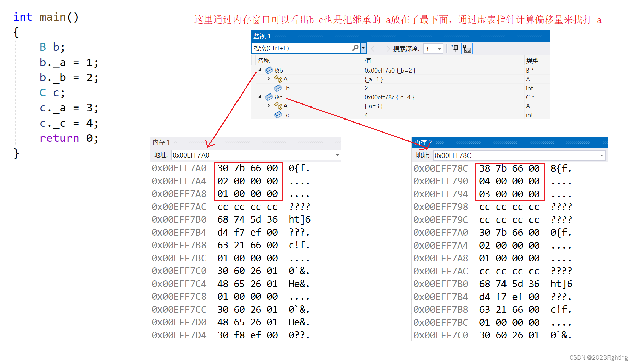Select value {_a=3} in Watch
Screen dimensions: 633x364
pos(374,106)
